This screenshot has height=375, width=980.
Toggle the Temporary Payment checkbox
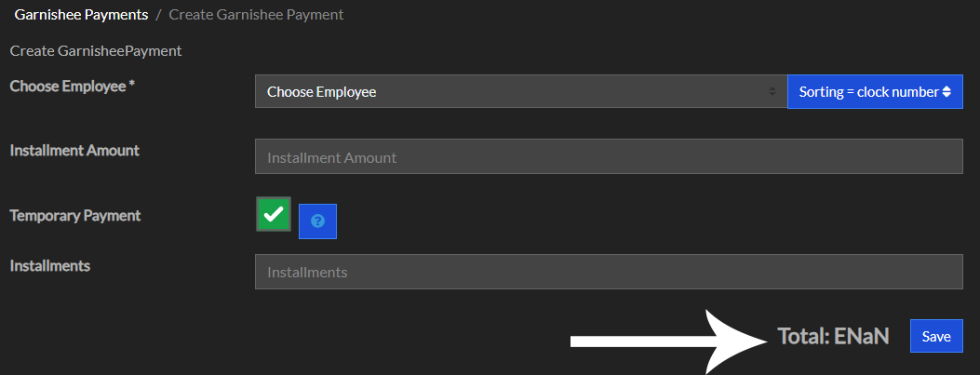point(274,214)
